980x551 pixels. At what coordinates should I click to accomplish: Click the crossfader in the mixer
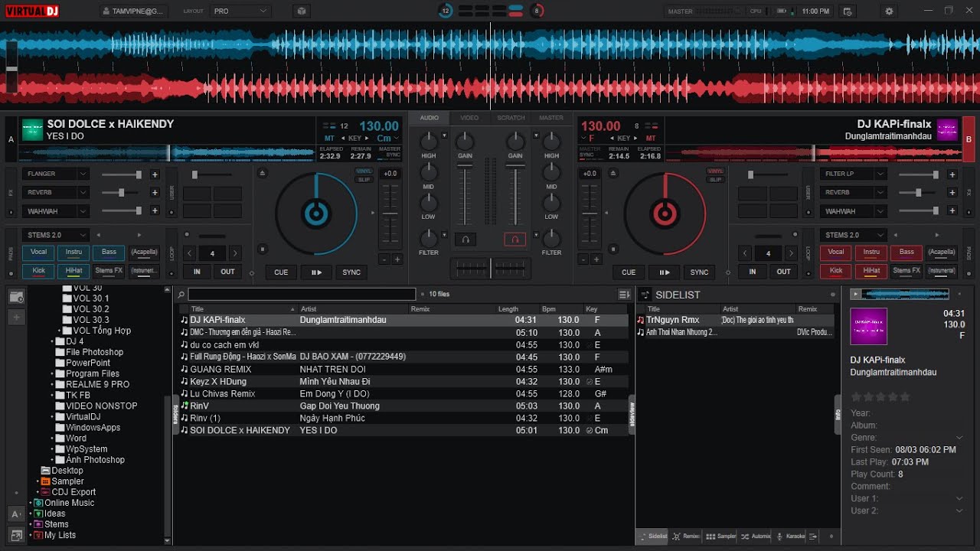pyautogui.click(x=490, y=268)
